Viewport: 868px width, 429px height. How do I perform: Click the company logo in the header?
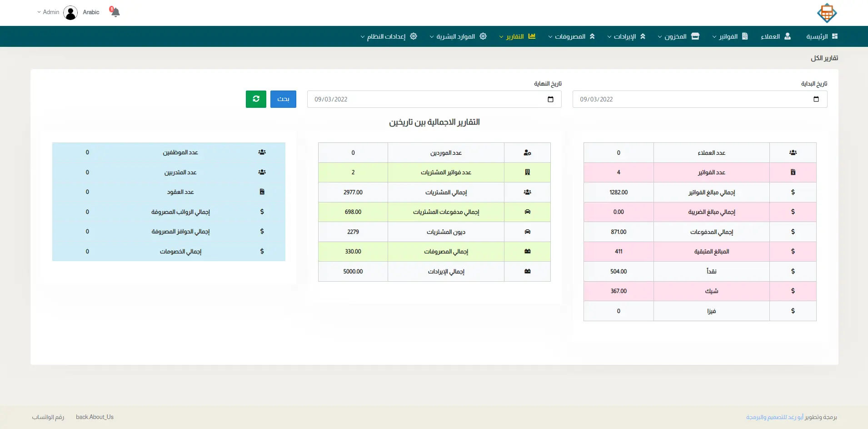click(x=827, y=13)
